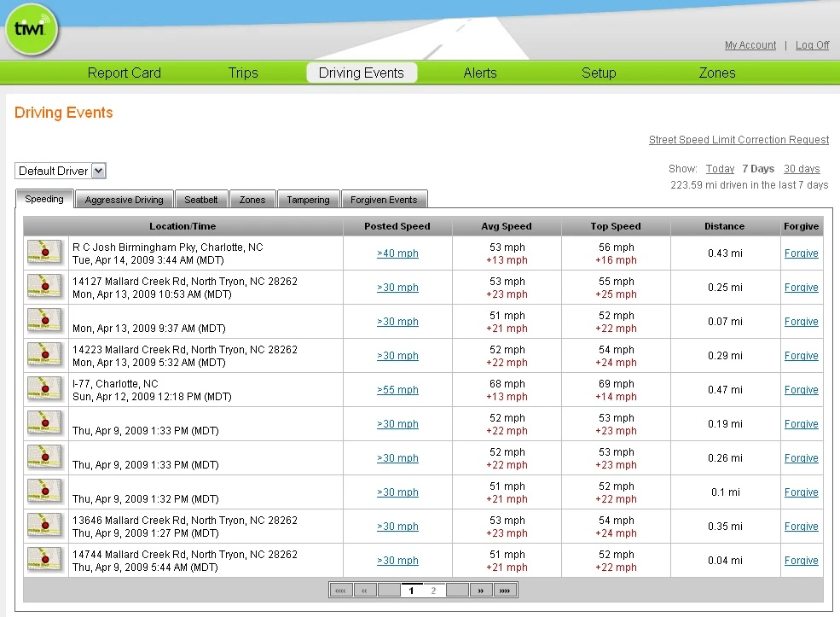Select the Driving Events menu item
This screenshot has height=617, width=840.
[x=362, y=73]
